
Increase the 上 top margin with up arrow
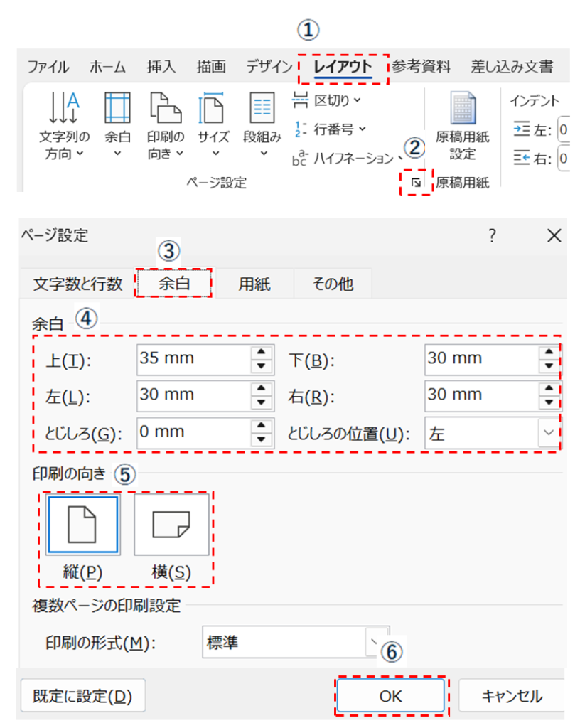tap(262, 353)
